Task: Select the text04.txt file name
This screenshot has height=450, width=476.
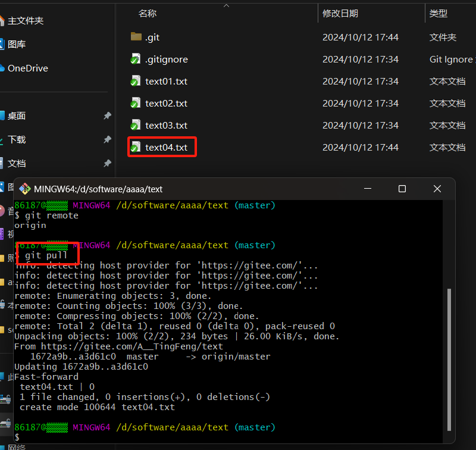Action: (x=167, y=147)
